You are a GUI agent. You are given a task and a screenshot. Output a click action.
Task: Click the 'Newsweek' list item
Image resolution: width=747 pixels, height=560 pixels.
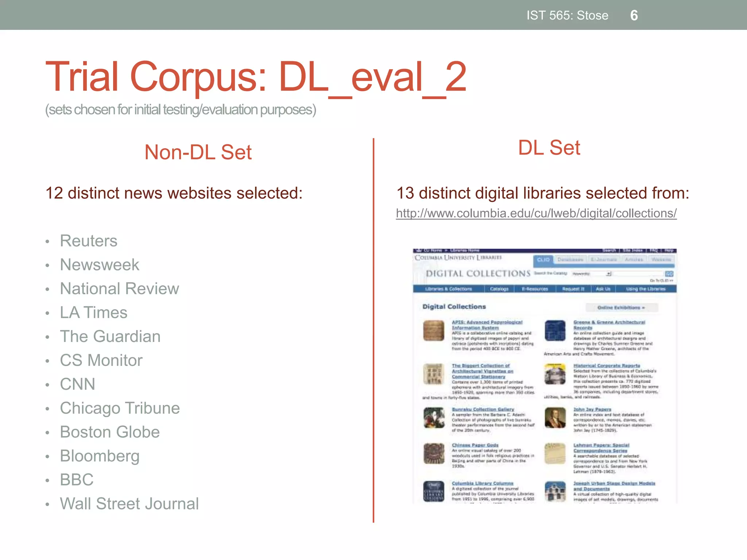(x=100, y=265)
